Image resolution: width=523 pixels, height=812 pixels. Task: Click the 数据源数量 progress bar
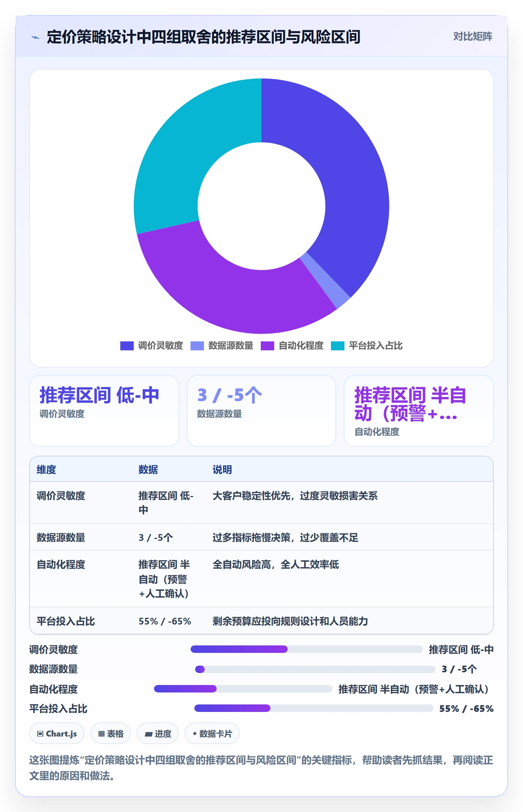point(315,669)
